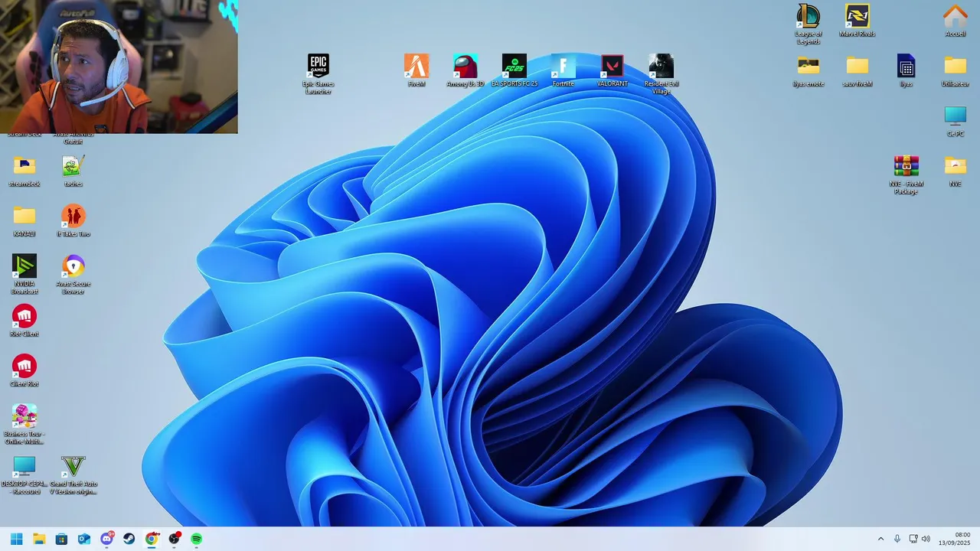Click the webcam overlay thumbnail

coord(119,67)
